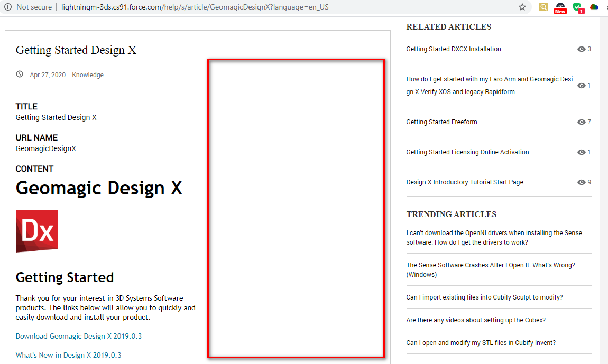This screenshot has width=608, height=364.
Task: Click the Getting Started section heading
Action: click(65, 277)
